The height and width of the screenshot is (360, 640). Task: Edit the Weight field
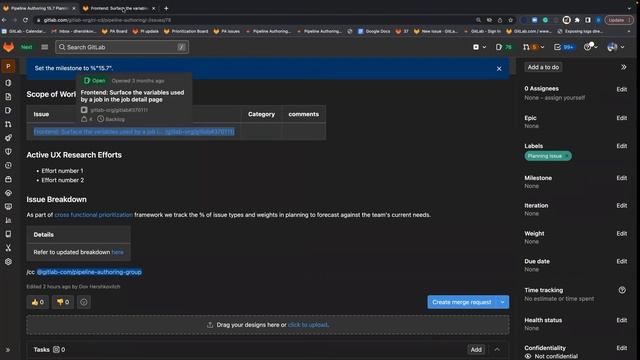click(622, 233)
